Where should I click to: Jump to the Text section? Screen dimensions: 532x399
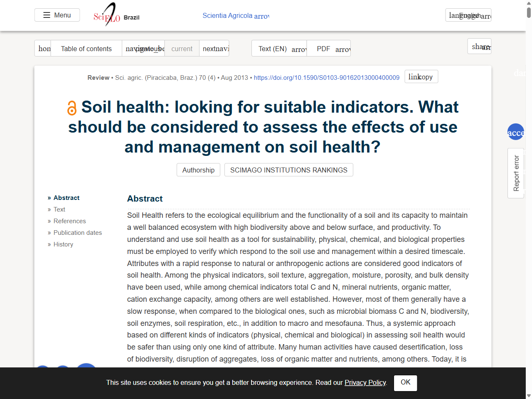pyautogui.click(x=59, y=209)
